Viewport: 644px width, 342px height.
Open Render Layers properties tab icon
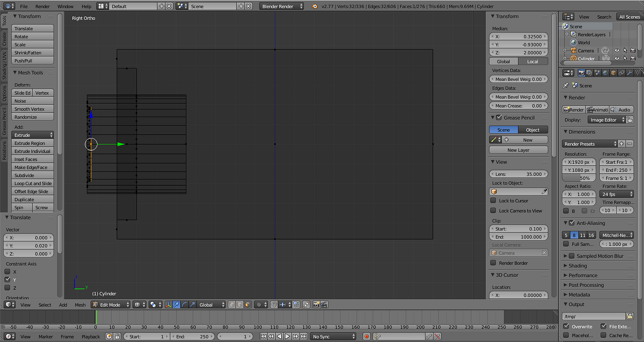point(589,73)
